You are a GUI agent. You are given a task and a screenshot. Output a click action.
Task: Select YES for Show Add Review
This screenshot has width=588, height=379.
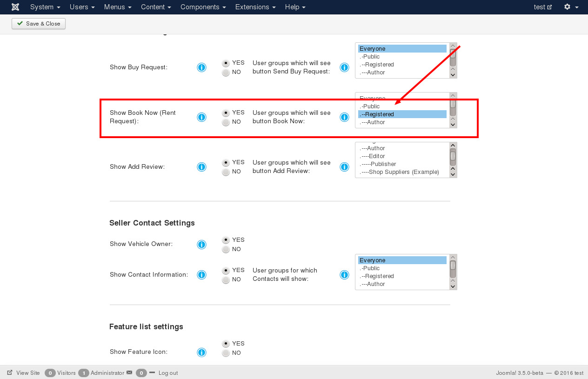(x=226, y=163)
